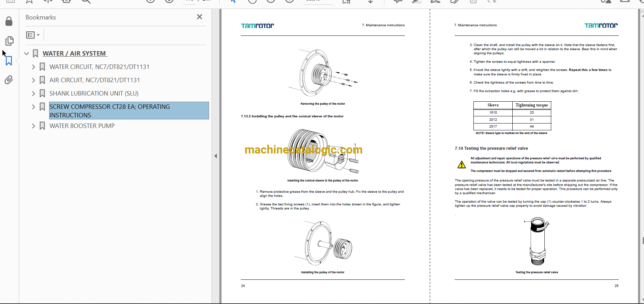644x304 pixels.
Task: Click caption 'Inserting the conical sleeve to the pulley'
Action: 323,181
